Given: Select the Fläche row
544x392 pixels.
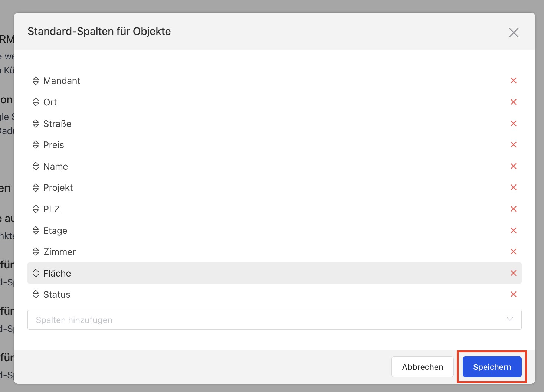Looking at the screenshot, I should (275, 273).
